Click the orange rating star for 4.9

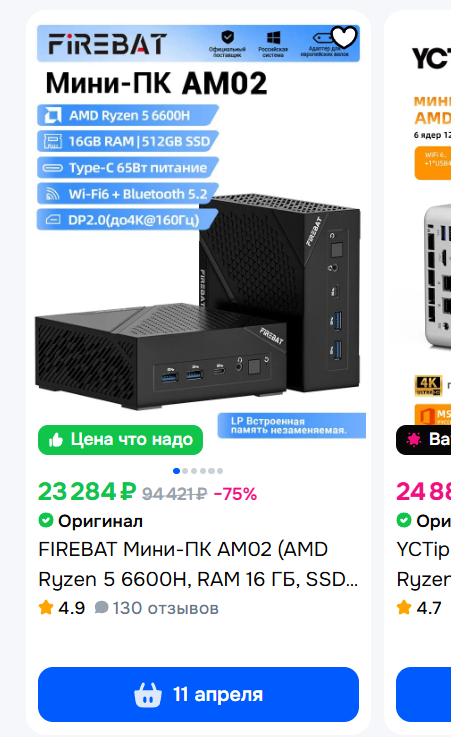pyautogui.click(x=46, y=607)
